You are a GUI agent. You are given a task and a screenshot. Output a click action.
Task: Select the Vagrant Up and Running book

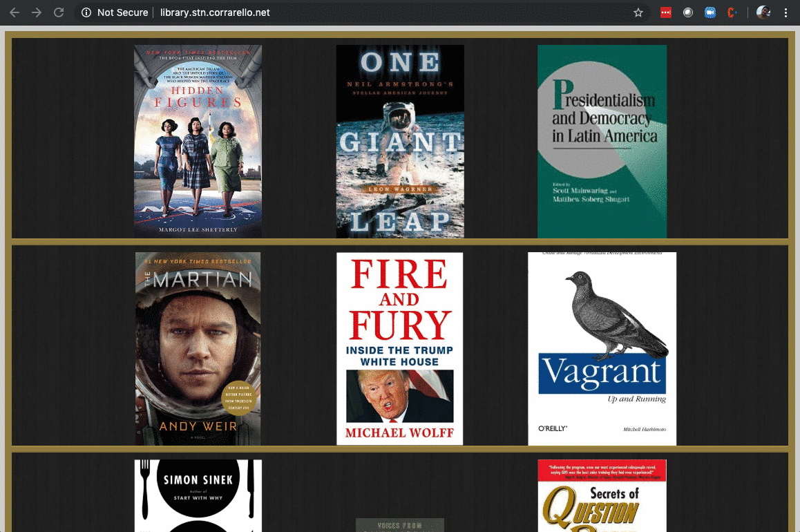pos(602,348)
